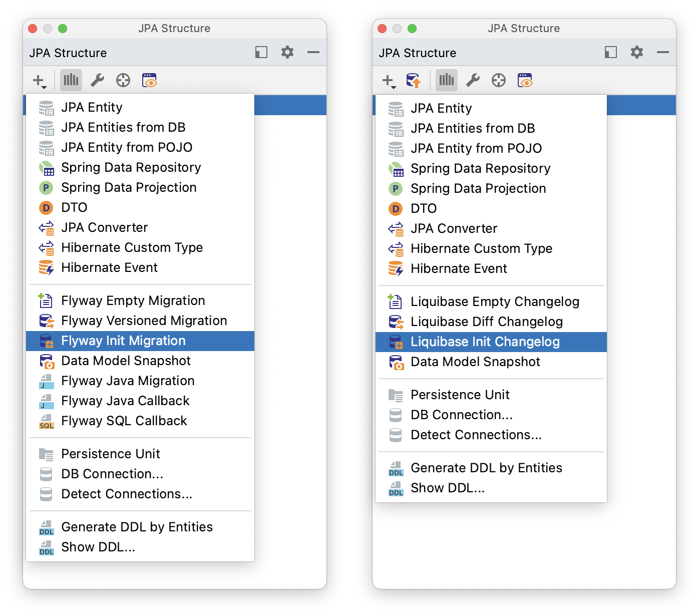Select Spring Data Repository in left menu
Viewport: 699px width, 616px height.
point(140,168)
